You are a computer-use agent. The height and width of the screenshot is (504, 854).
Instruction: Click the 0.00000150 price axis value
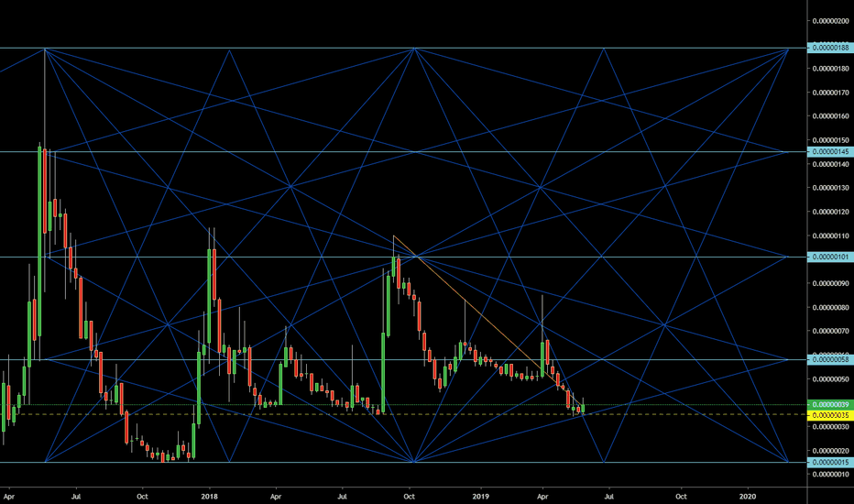[830, 140]
